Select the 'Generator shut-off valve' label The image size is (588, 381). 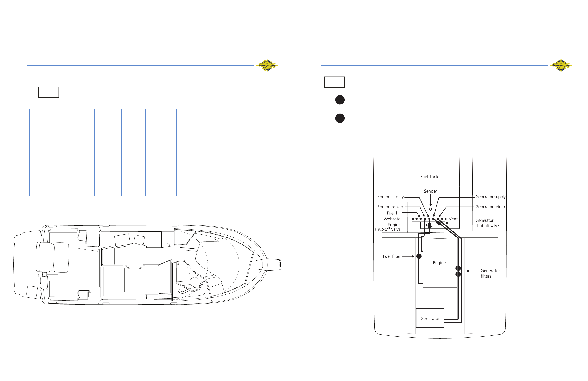tap(487, 223)
